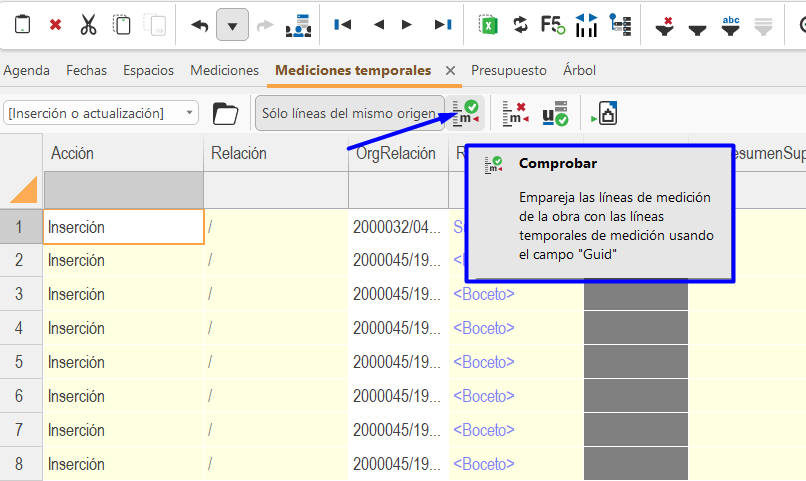Go to first record icon
This screenshot has width=806, height=481.
pyautogui.click(x=342, y=24)
